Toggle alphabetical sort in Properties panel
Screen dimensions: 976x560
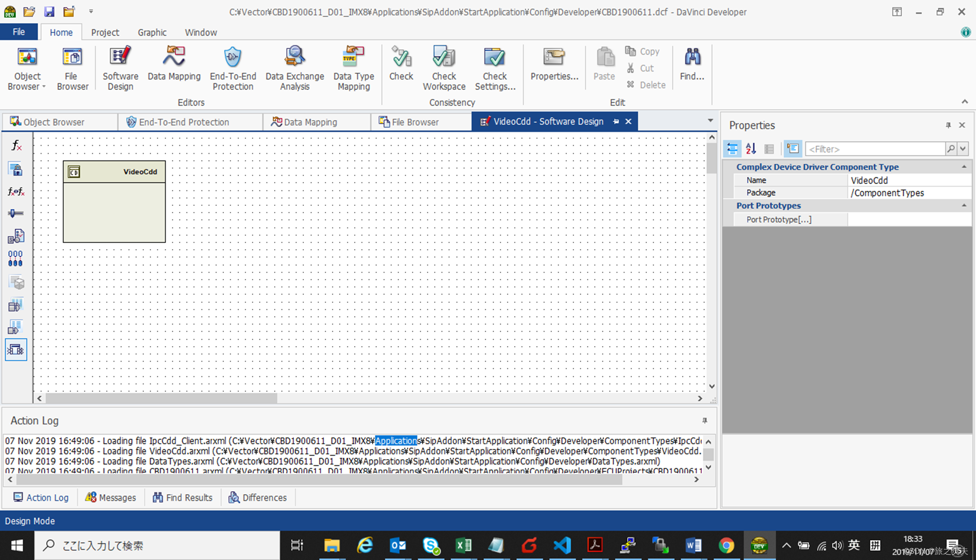[x=751, y=149]
